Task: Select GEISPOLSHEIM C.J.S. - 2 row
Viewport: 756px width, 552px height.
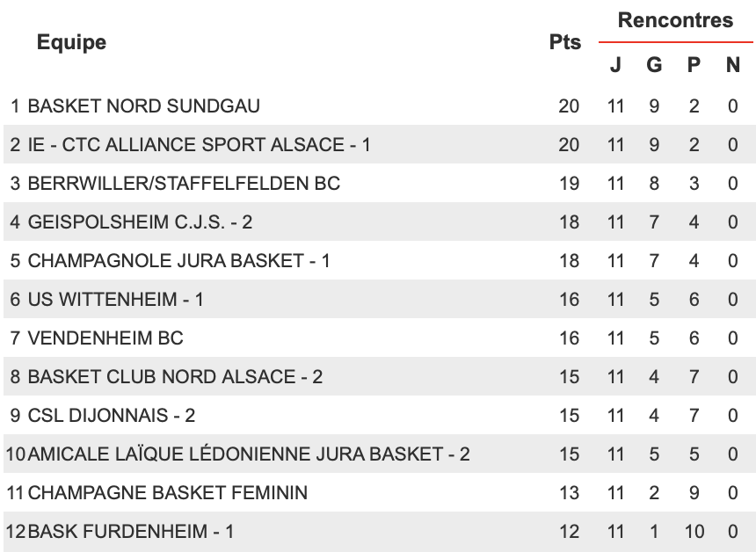Action: click(x=378, y=222)
